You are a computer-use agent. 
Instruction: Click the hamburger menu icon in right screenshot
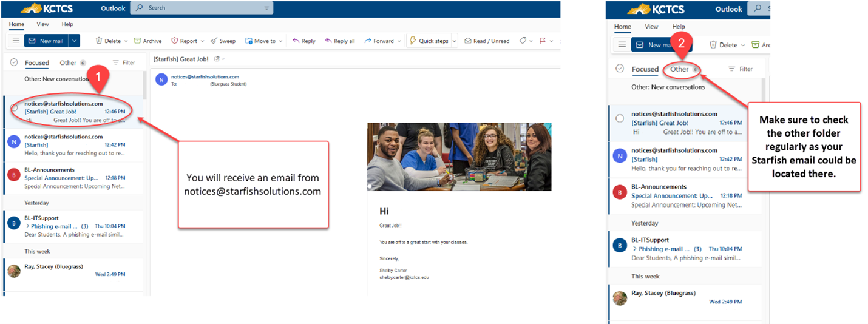point(622,44)
